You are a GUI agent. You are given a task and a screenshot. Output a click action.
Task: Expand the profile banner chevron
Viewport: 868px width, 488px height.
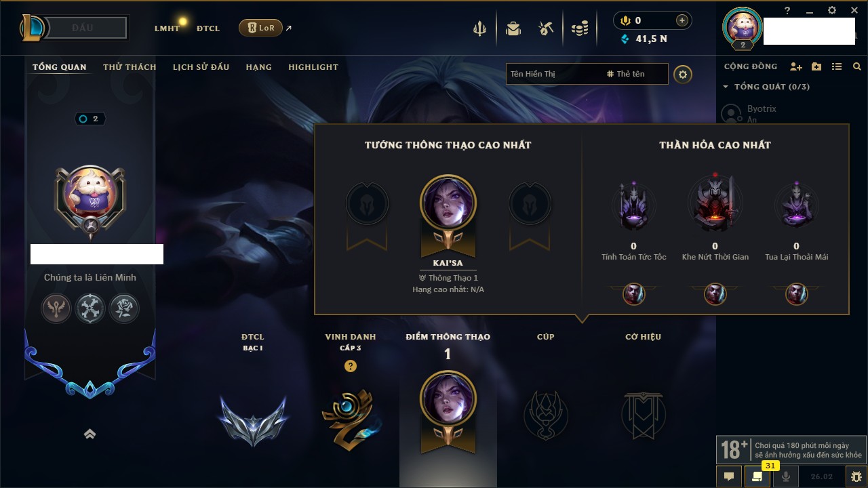click(90, 434)
